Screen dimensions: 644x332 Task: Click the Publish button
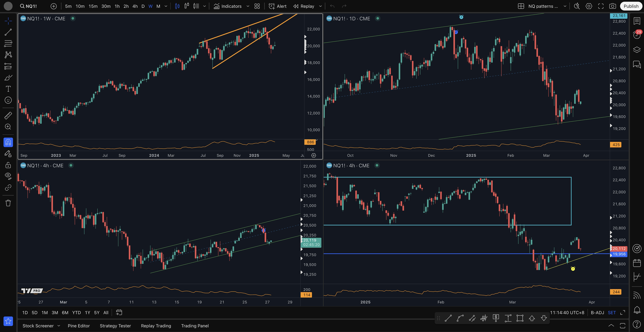pos(631,6)
